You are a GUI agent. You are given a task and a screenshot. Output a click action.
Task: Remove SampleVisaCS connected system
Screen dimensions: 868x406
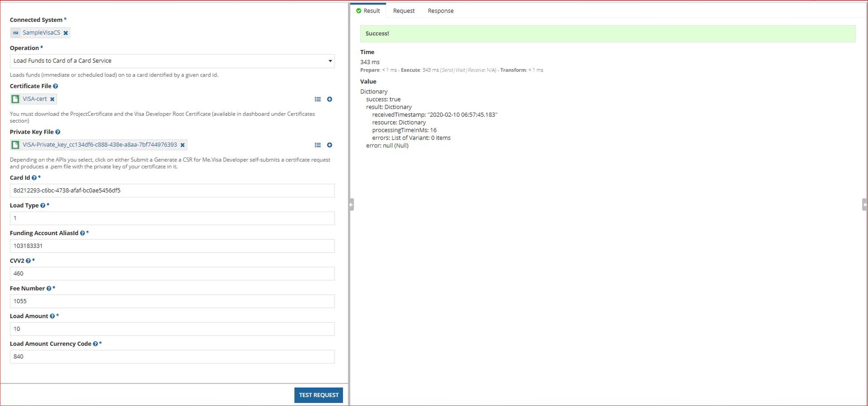pos(66,33)
